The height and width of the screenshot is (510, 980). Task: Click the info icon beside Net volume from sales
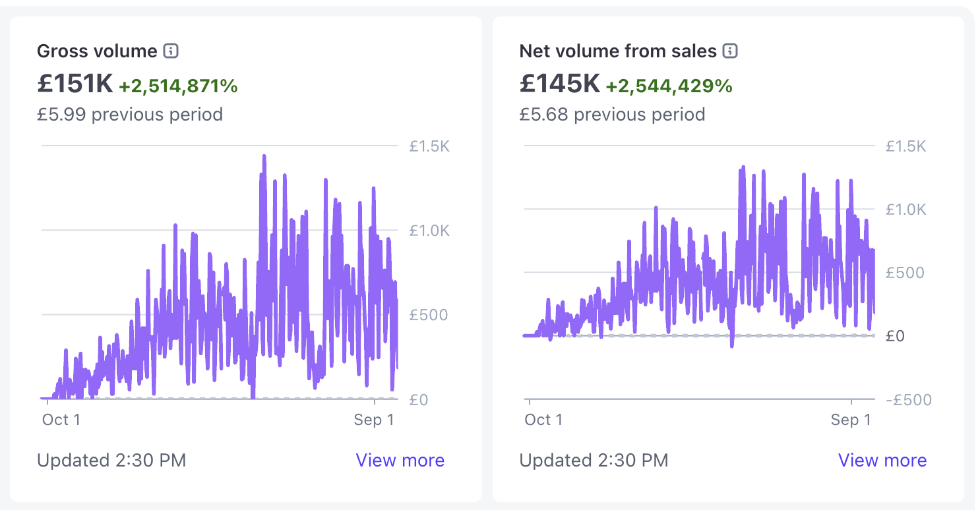(730, 51)
